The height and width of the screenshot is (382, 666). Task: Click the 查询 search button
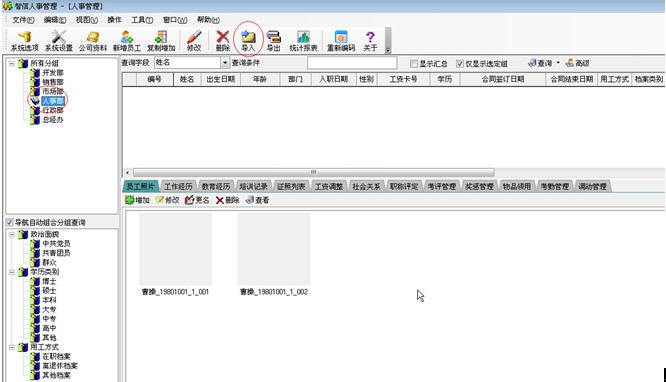coord(540,63)
